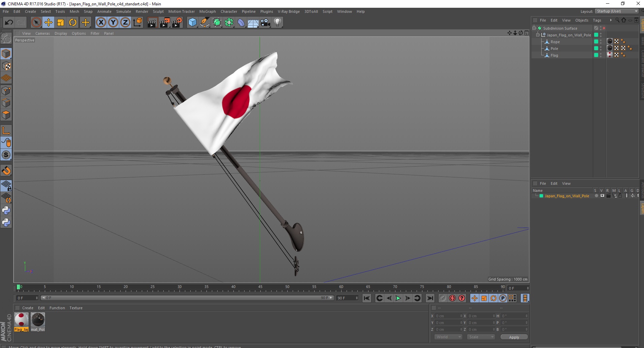
Task: Click Render to Picture Viewer icon
Action: [x=165, y=23]
